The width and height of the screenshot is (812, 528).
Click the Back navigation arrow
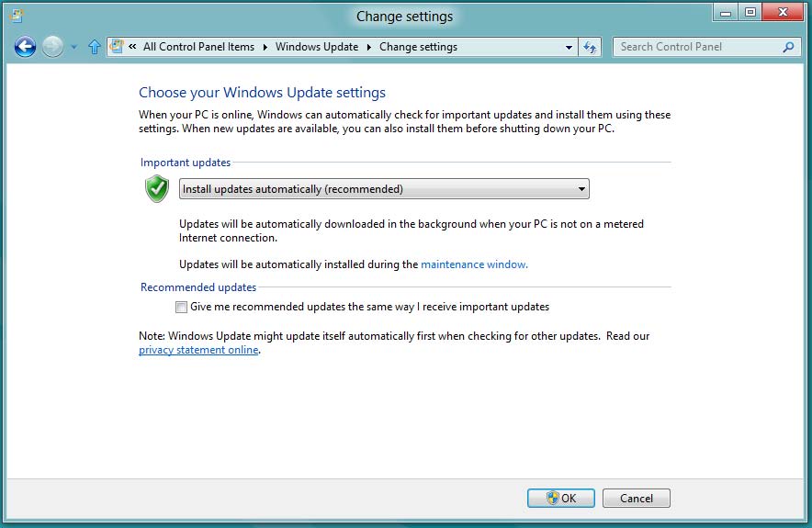point(25,47)
